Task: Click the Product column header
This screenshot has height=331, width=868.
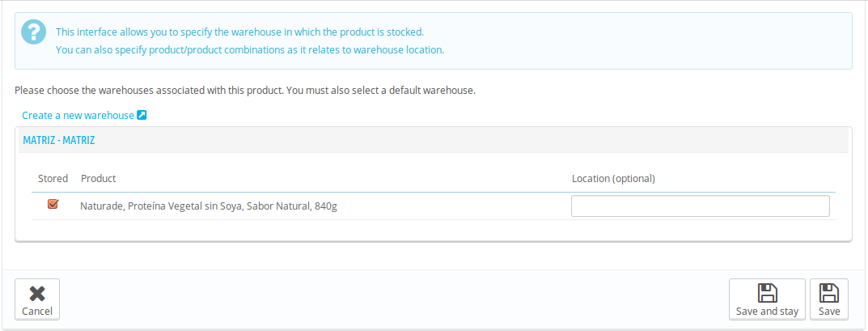Action: tap(98, 178)
